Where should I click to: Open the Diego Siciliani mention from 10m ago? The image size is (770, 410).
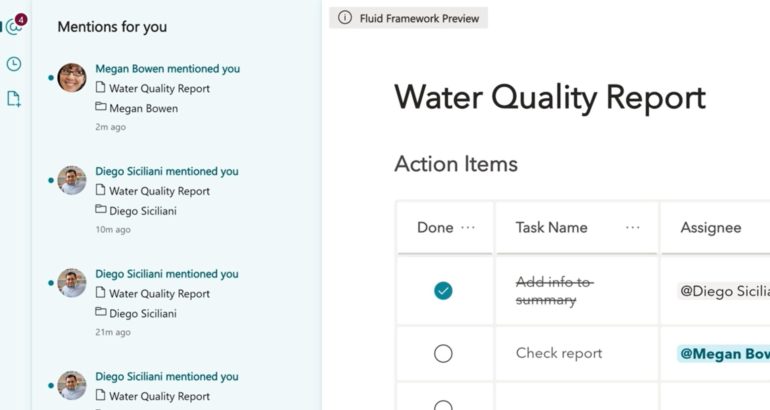click(x=167, y=172)
